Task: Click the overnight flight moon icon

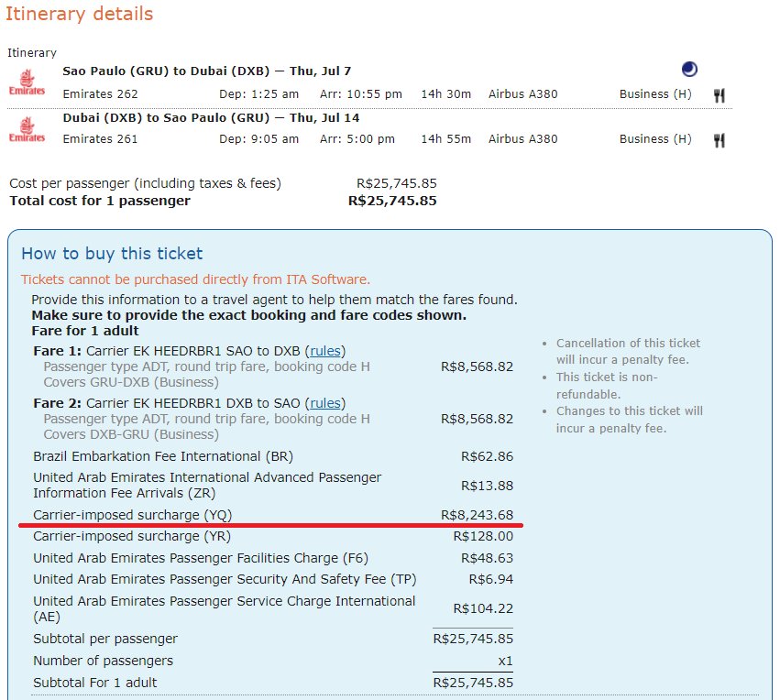Action: point(689,69)
